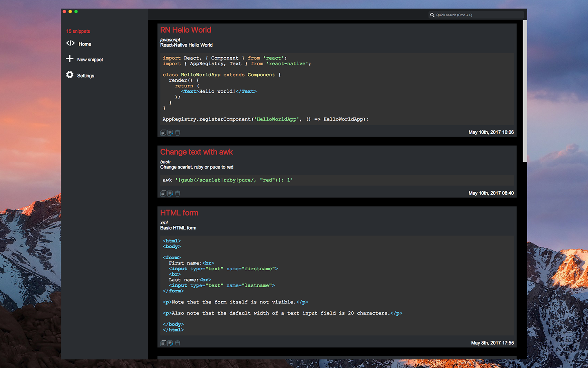Click the vertical scrollbar on the right
Viewport: 588px width, 368px height.
point(523,90)
